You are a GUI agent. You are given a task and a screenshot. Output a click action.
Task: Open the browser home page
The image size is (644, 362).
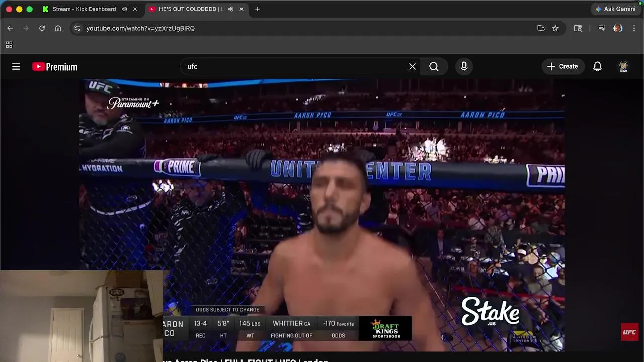[58, 28]
